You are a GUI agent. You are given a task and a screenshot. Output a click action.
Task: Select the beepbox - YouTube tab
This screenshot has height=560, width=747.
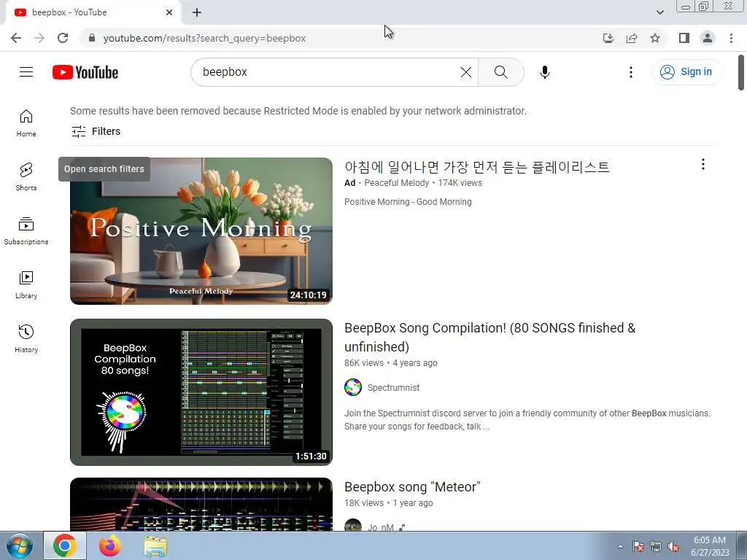click(93, 12)
